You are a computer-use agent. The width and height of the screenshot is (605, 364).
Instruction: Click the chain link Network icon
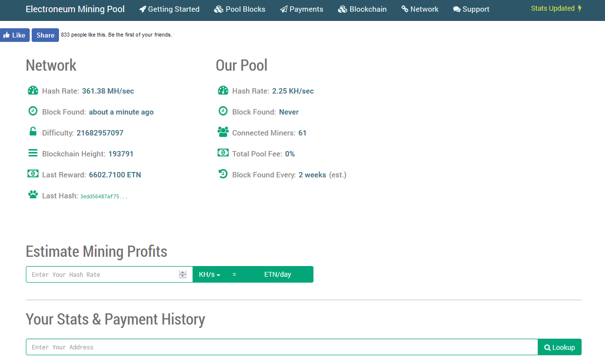405,9
